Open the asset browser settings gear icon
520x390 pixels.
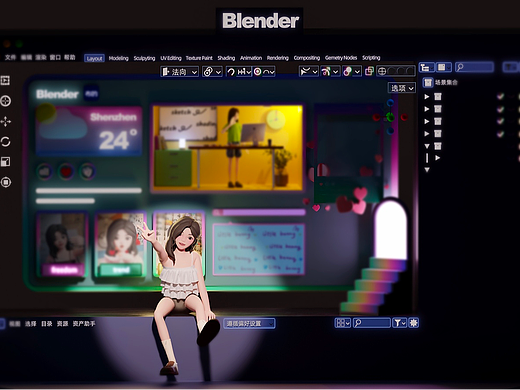(x=414, y=323)
